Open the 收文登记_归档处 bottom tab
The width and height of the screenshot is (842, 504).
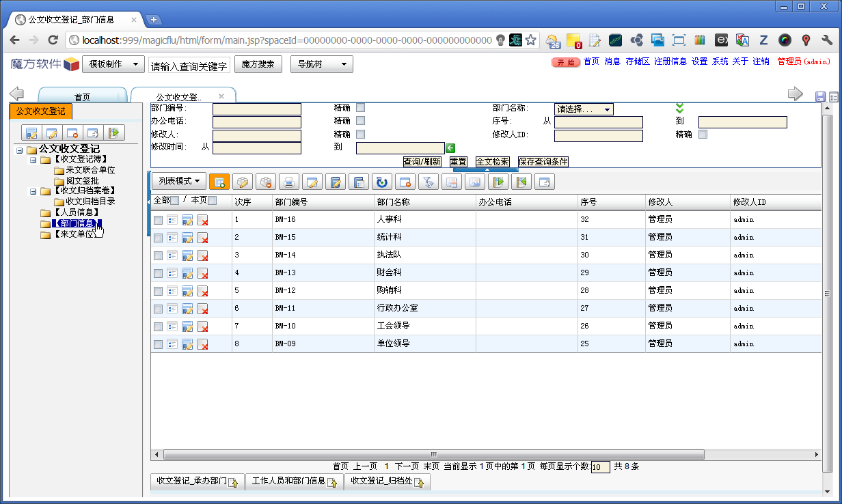coord(387,481)
